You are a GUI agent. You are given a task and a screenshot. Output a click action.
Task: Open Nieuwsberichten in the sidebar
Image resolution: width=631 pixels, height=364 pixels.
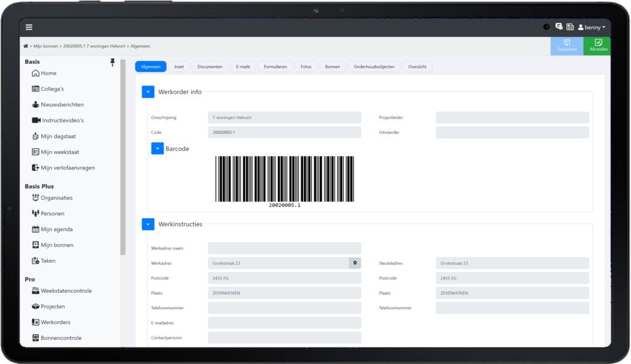[57, 105]
